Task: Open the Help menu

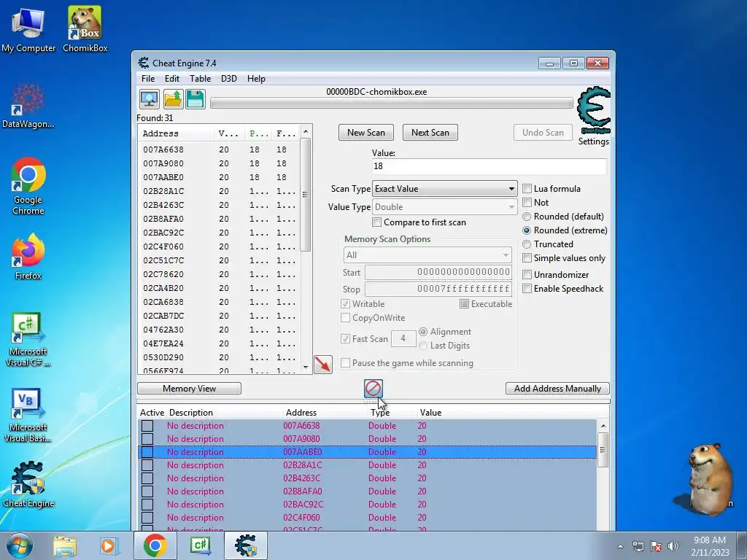Action: [256, 79]
